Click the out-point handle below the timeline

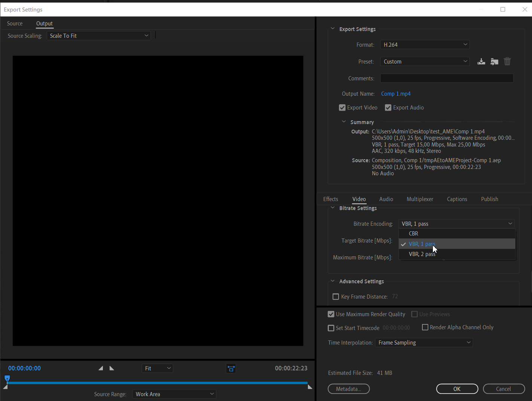310,387
